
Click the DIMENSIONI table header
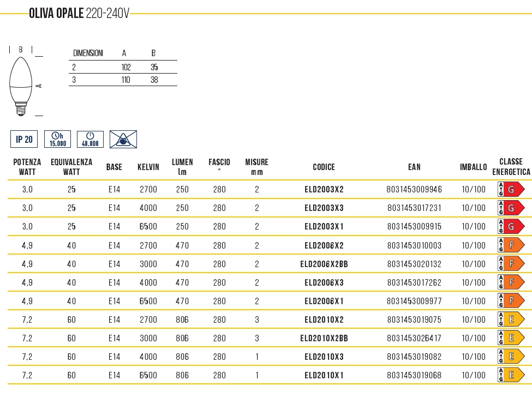(x=88, y=53)
